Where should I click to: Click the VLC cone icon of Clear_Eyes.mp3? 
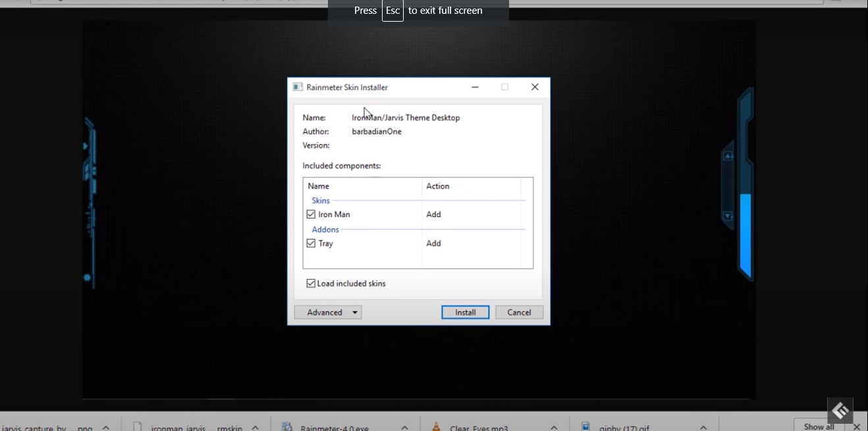click(435, 427)
